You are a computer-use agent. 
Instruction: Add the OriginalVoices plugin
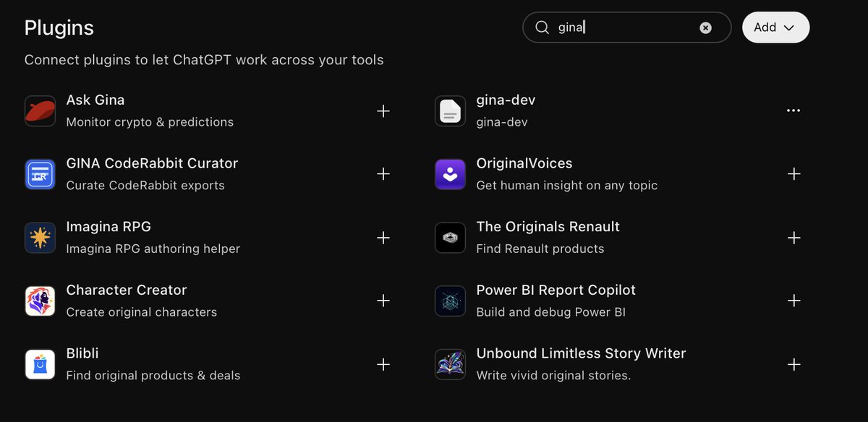(793, 174)
